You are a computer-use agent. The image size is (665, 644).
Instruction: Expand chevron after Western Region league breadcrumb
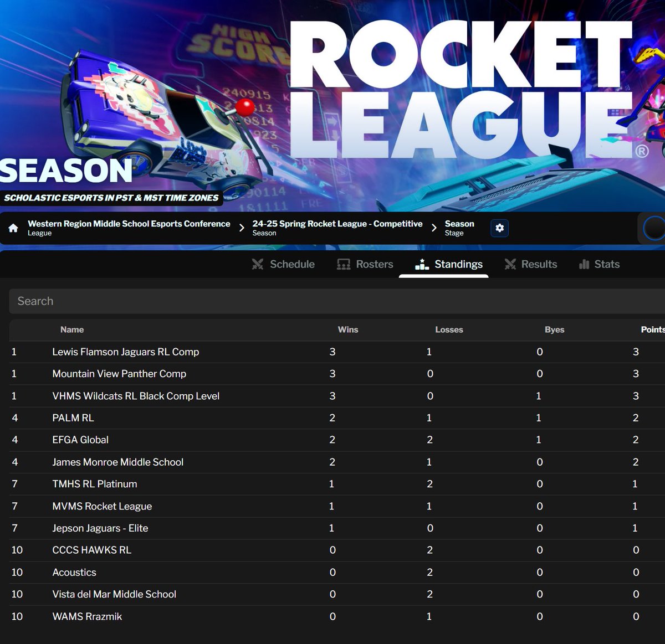(242, 228)
